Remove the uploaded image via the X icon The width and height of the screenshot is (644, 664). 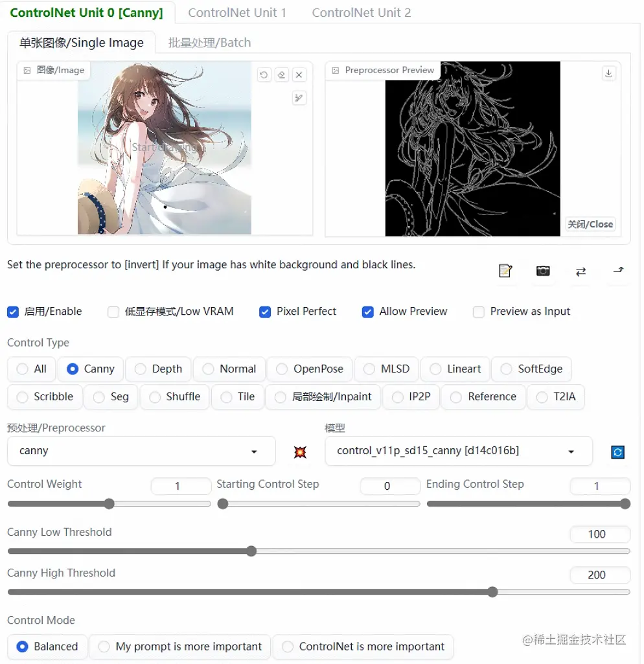(x=299, y=74)
